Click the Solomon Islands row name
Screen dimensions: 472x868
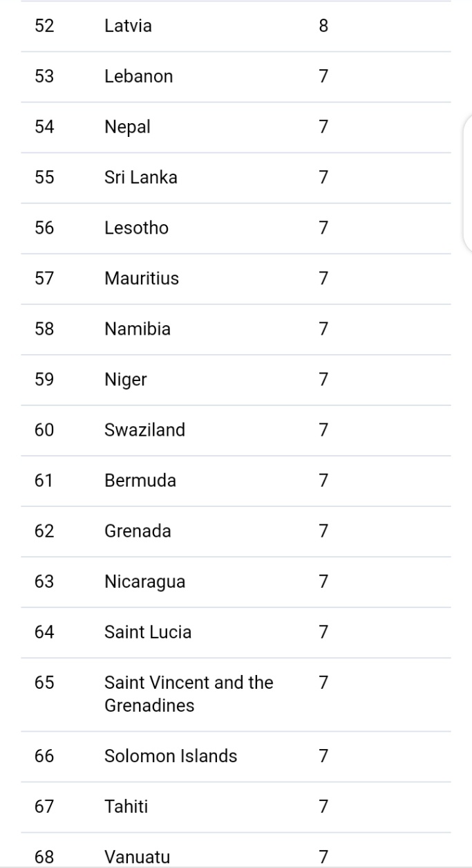click(x=170, y=756)
